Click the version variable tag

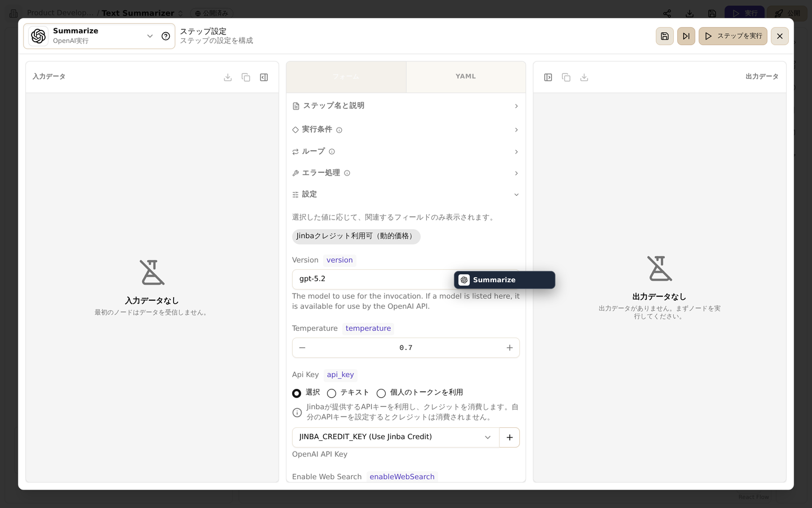pyautogui.click(x=339, y=260)
